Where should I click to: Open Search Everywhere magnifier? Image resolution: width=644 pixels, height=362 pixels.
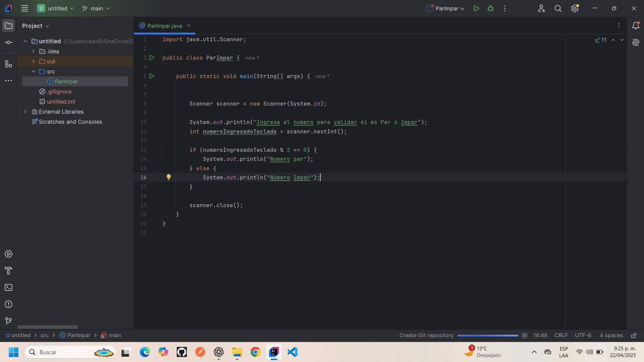558,8
